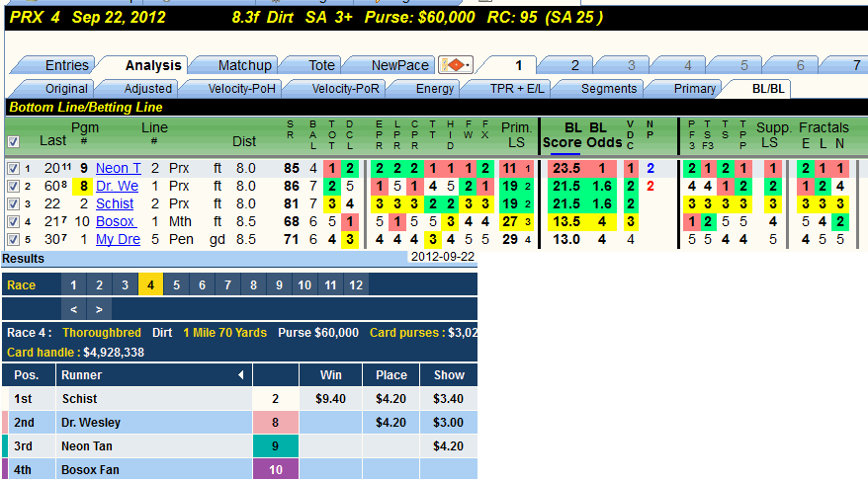Select race 7 in Results bar
This screenshot has width=868, height=482.
click(x=227, y=285)
